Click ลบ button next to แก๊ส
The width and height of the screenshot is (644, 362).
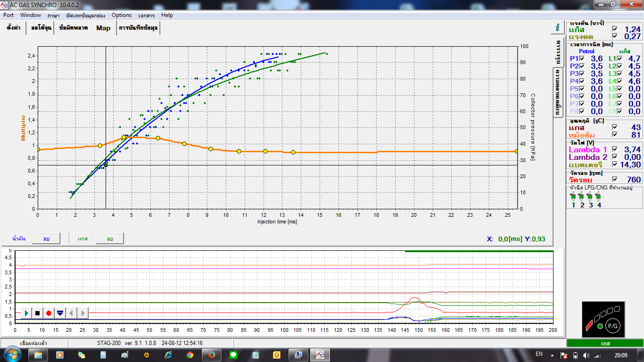tap(110, 239)
